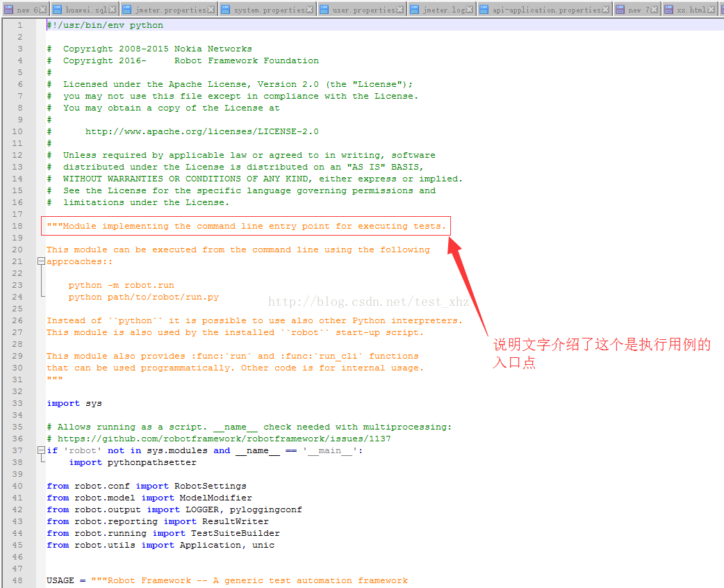Click the huawei.sql tab file icon
This screenshot has height=588, width=724.
point(57,10)
